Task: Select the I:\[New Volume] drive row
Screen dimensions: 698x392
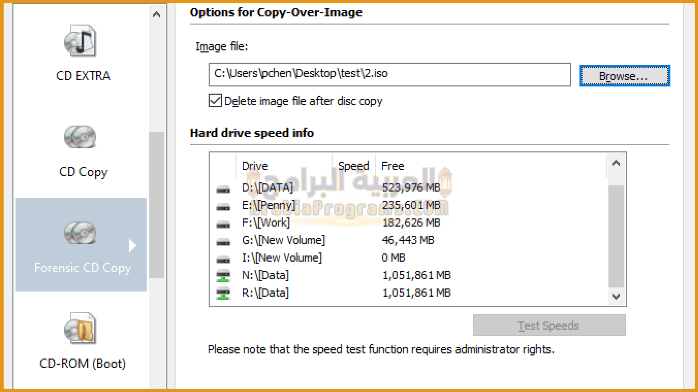Action: click(410, 258)
